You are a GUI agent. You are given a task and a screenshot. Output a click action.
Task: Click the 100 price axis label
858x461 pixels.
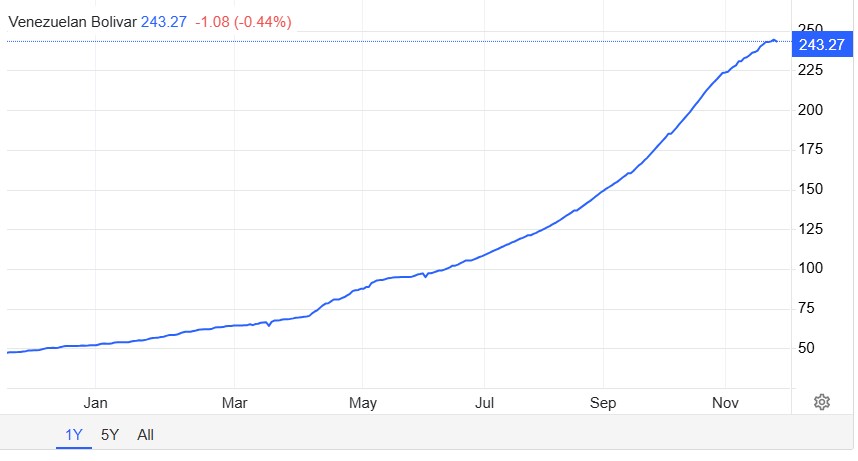pos(810,269)
